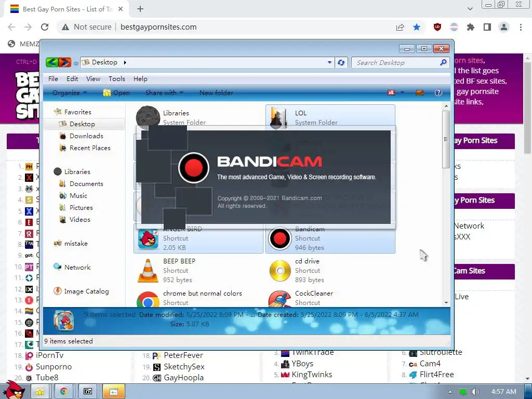This screenshot has height=399, width=532.
Task: Open the View menu
Action: (x=93, y=79)
